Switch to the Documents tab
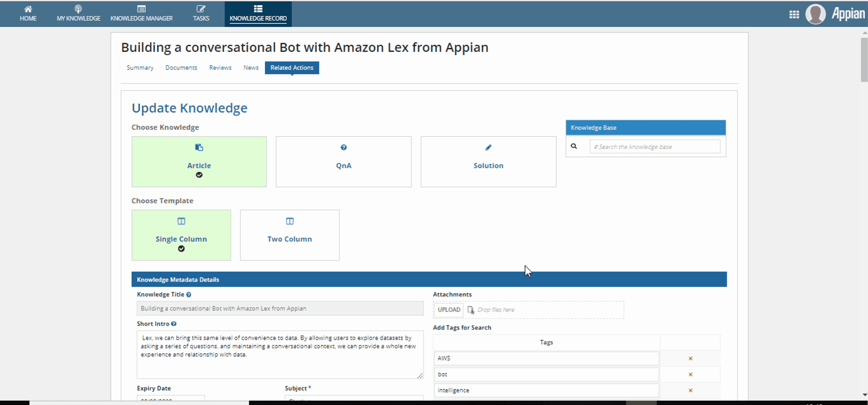868x405 pixels. pos(181,67)
